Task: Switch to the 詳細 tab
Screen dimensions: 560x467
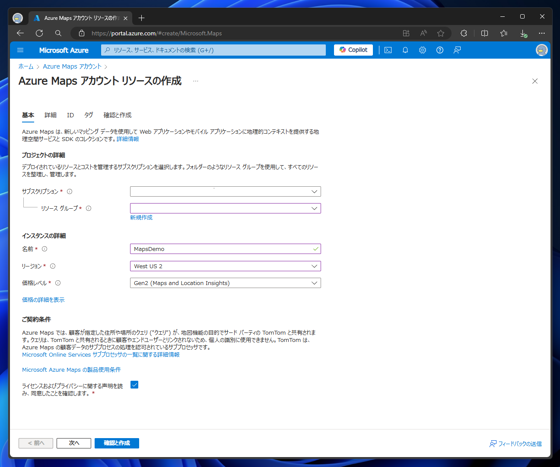Action: point(50,115)
